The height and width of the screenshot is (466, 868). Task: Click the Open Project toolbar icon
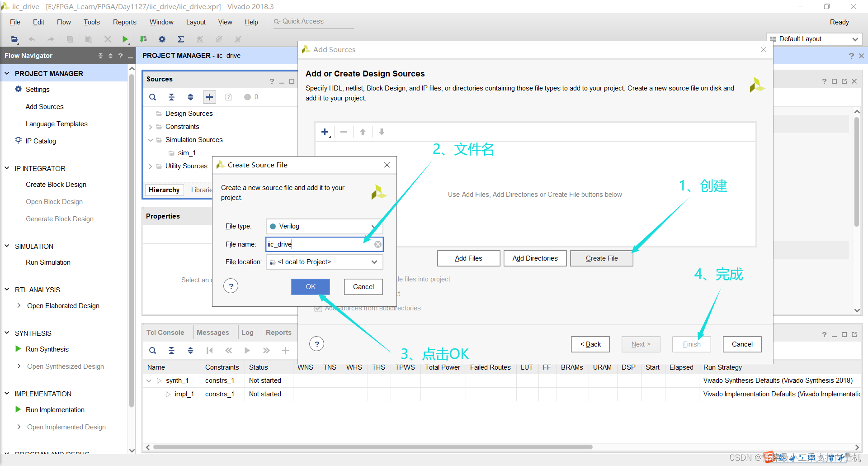14,39
